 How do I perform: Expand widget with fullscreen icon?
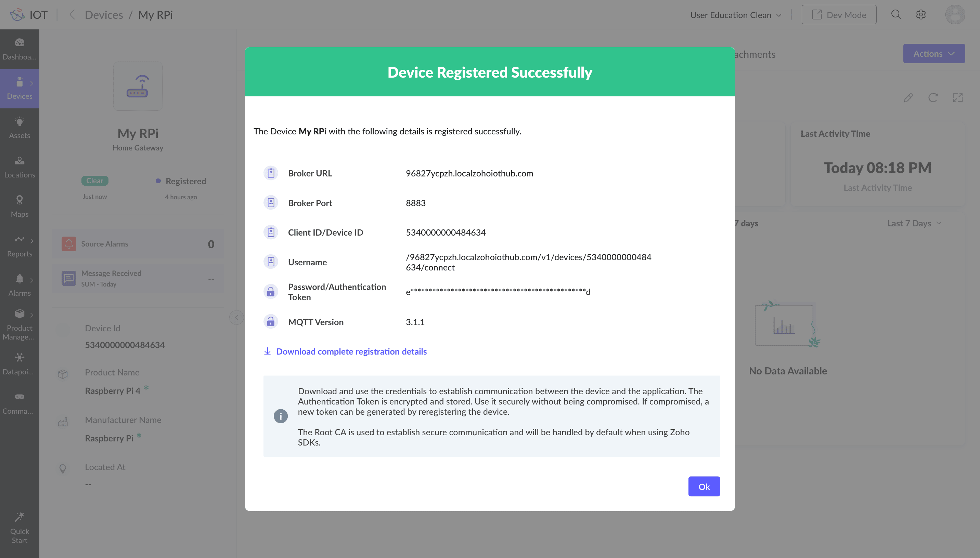[957, 98]
